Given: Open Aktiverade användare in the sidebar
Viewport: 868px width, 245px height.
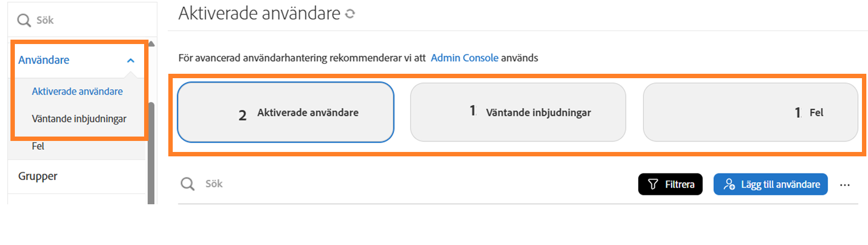Looking at the screenshot, I should (x=77, y=91).
